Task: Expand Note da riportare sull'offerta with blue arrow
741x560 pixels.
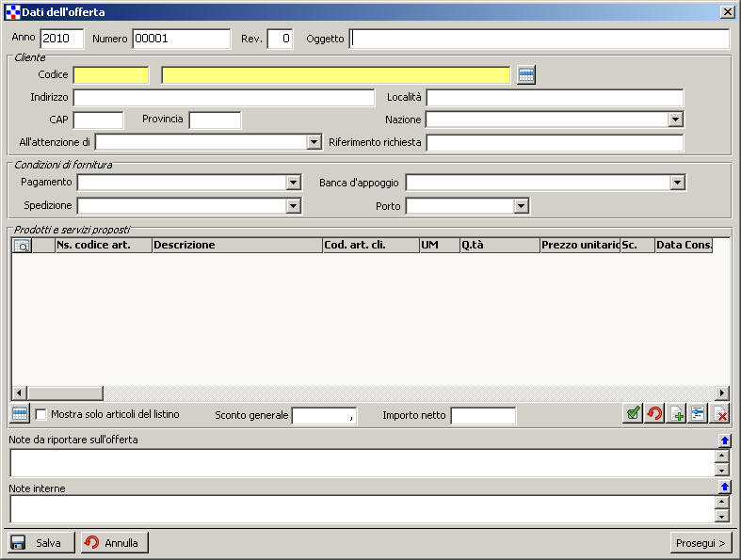Action: tap(724, 440)
